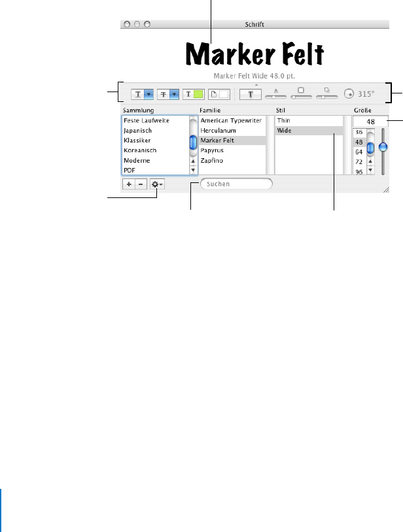
Task: Choose American Typewriter font family
Action: pyautogui.click(x=232, y=120)
